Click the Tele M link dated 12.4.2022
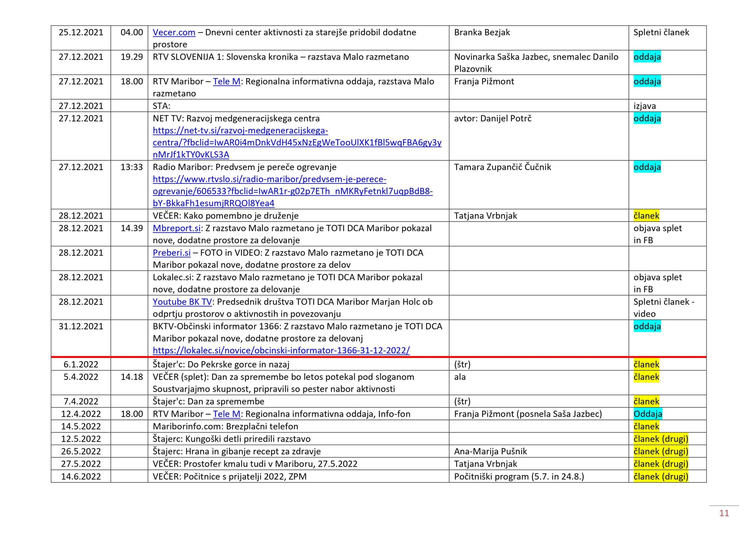Screen dimensions: 756x534 (x=227, y=414)
